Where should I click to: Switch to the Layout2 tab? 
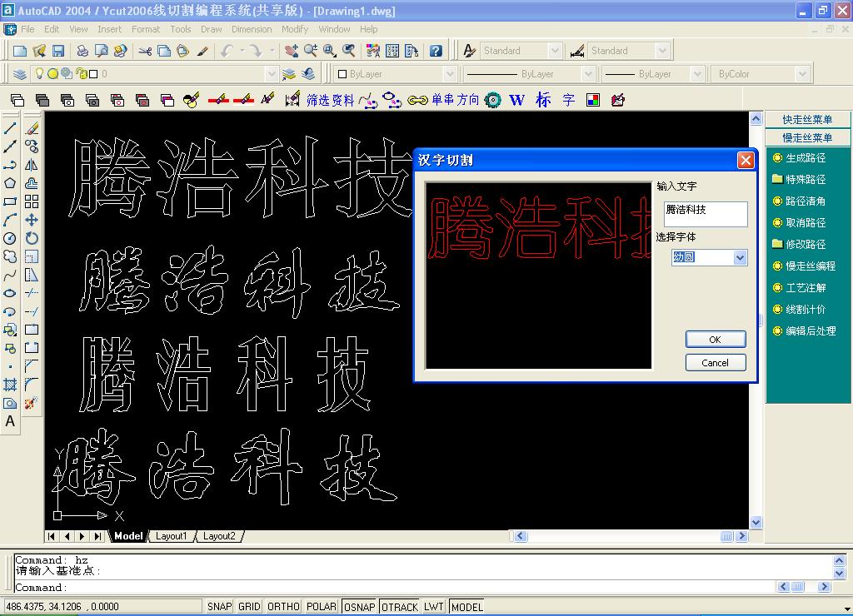(219, 536)
